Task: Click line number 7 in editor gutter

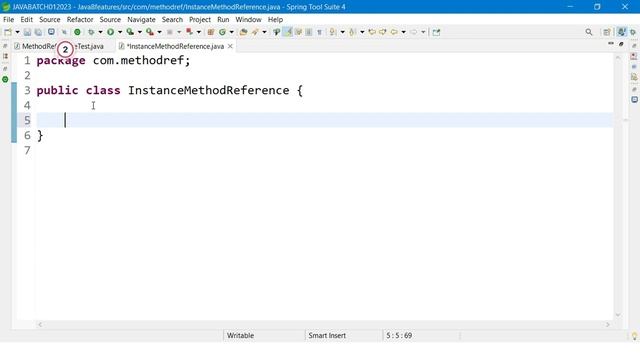Action: pos(27,150)
